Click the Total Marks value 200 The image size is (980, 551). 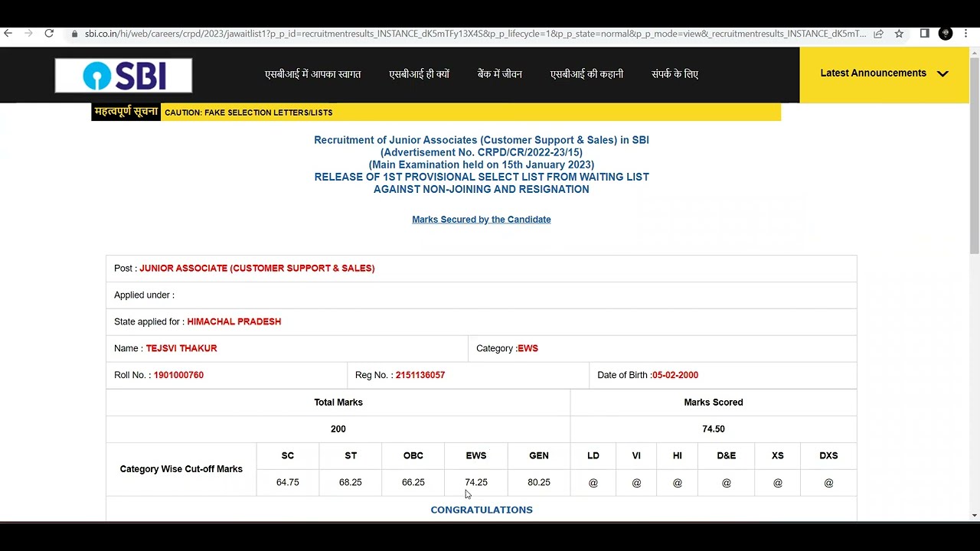338,429
